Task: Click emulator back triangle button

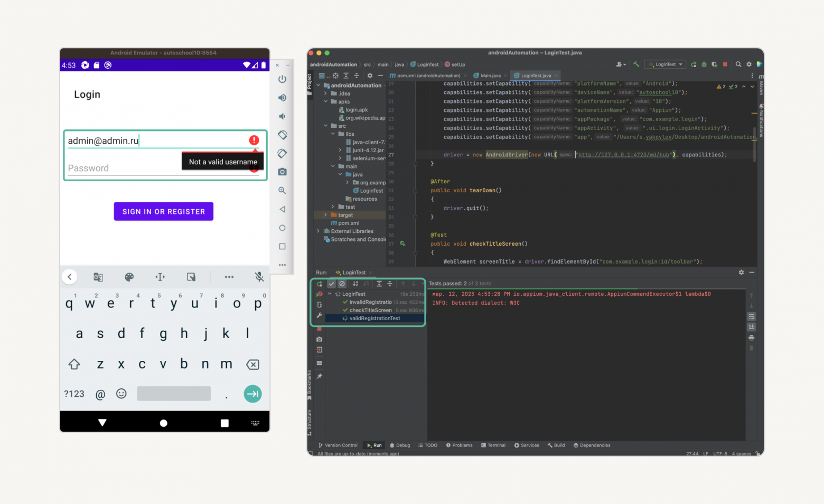Action: click(282, 209)
